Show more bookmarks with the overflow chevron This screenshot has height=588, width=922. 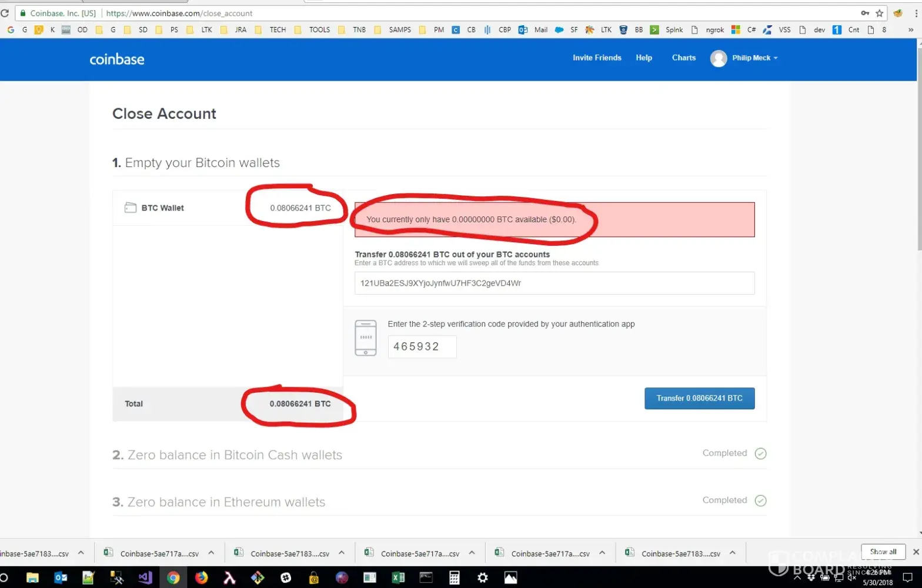point(910,29)
